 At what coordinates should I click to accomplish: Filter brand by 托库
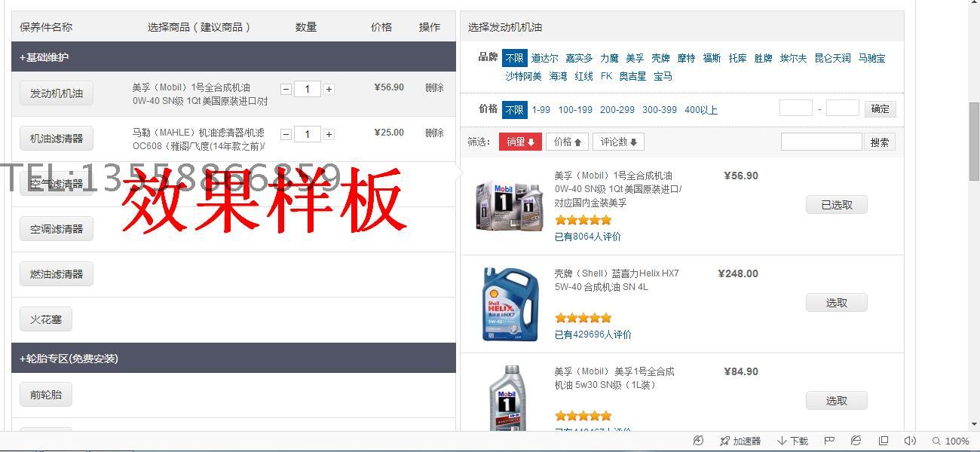click(738, 58)
